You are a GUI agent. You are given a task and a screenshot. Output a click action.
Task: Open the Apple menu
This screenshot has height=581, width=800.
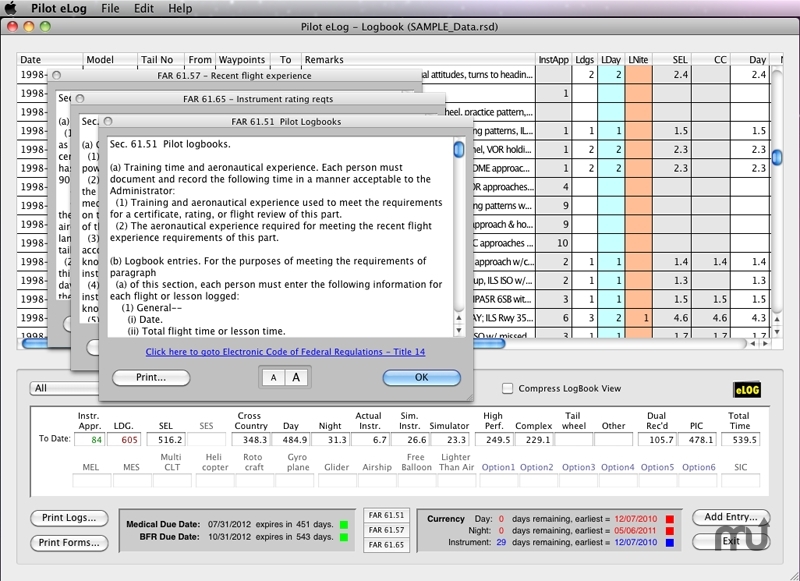(x=11, y=8)
